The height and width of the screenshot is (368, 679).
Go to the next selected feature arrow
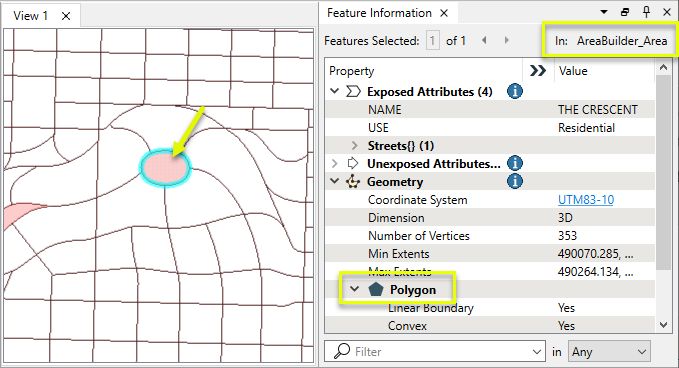pos(506,40)
